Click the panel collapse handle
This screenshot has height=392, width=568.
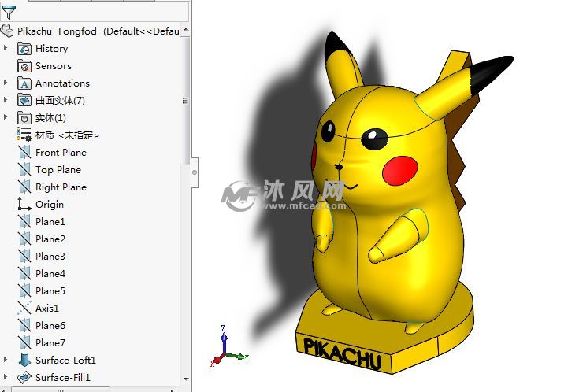pyautogui.click(x=195, y=172)
